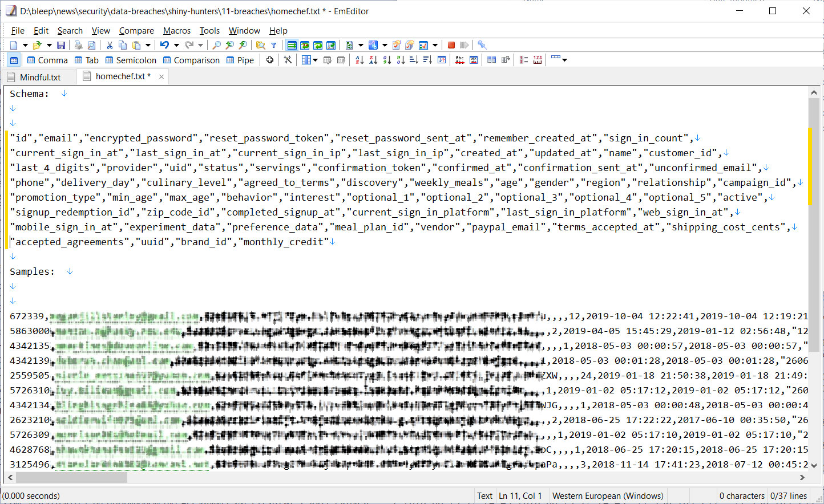824x504 pixels.
Task: Click the red Stop Macro icon
Action: [451, 45]
